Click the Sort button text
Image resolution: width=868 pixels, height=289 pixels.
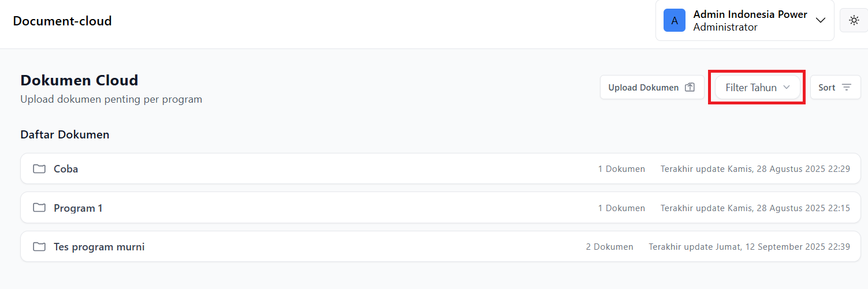[827, 88]
